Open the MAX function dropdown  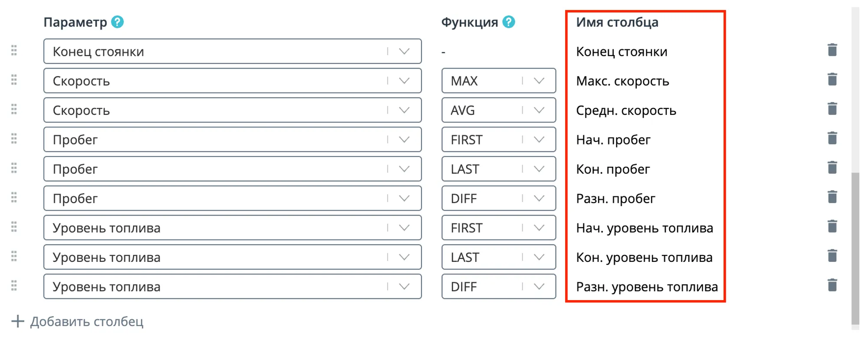coord(499,81)
